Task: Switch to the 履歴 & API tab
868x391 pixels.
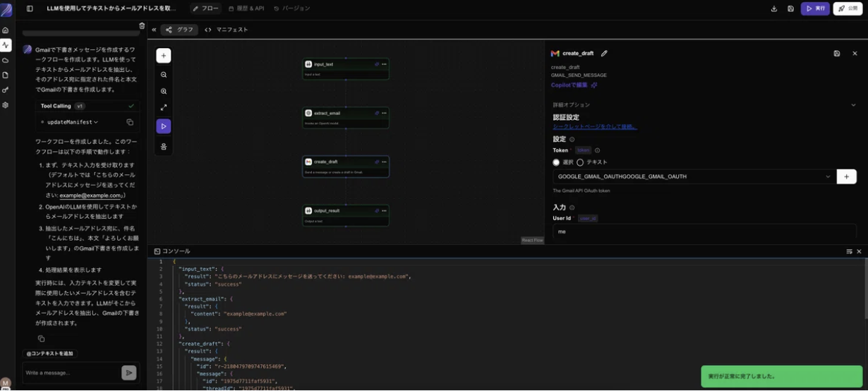Action: pos(246,8)
